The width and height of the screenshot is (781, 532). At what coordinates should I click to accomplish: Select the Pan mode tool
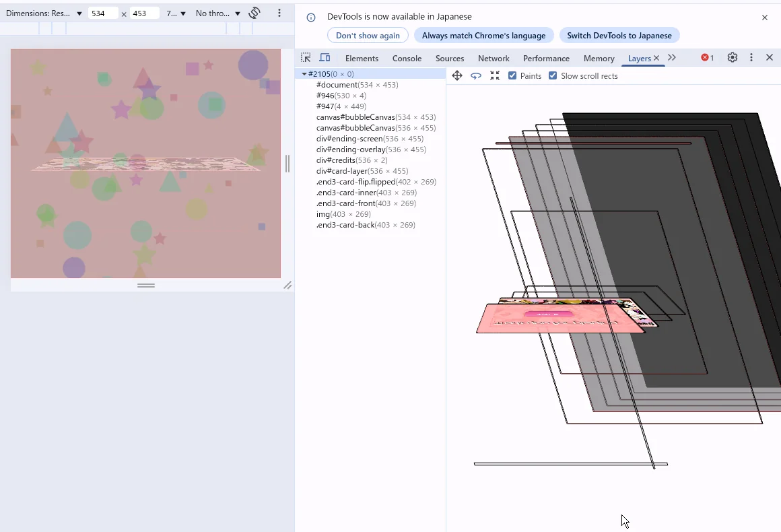[x=457, y=76]
